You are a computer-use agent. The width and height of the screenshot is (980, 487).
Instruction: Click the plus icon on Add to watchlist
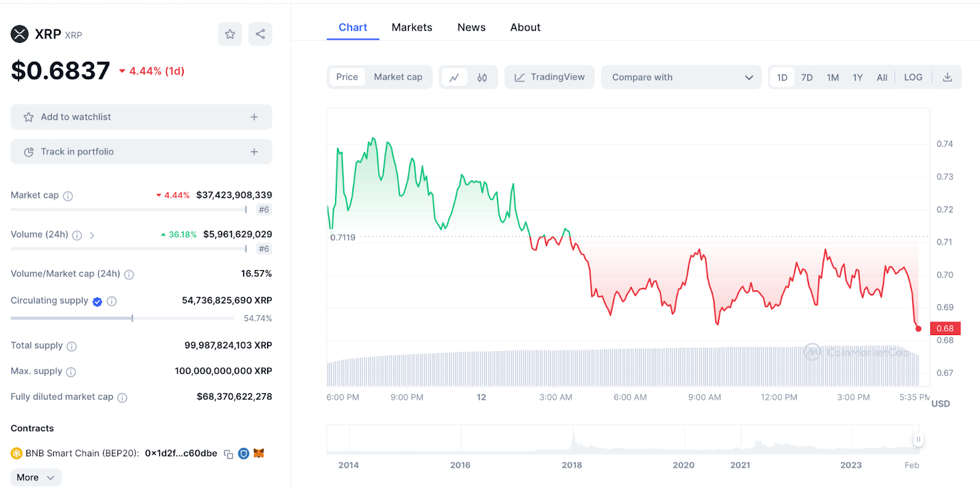coord(254,117)
